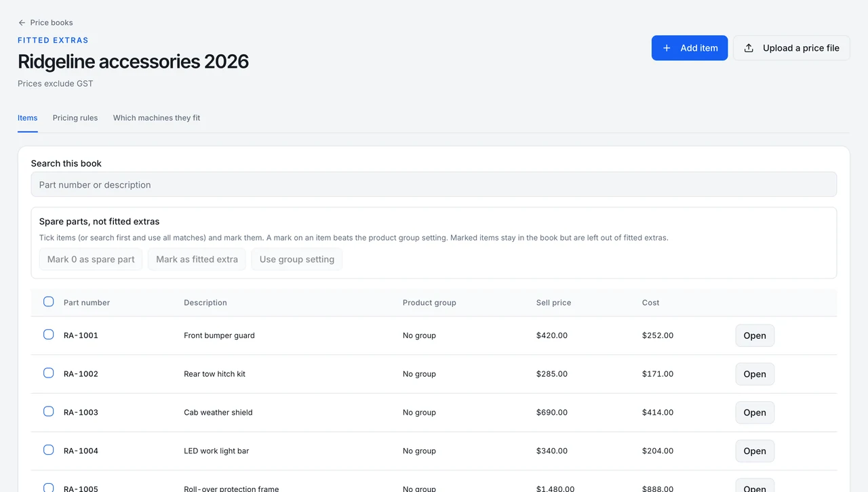
Task: Return to Price books
Action: (45, 22)
